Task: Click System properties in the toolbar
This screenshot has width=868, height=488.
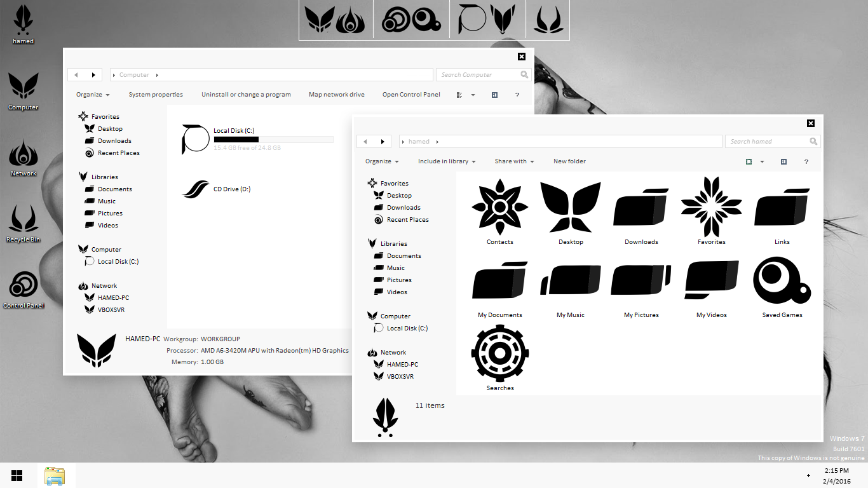Action: (156, 95)
